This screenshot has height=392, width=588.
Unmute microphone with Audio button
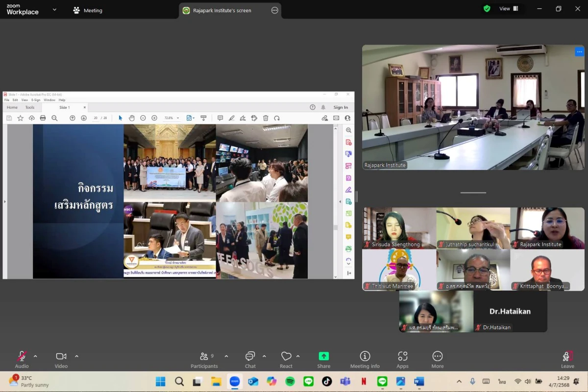click(22, 360)
